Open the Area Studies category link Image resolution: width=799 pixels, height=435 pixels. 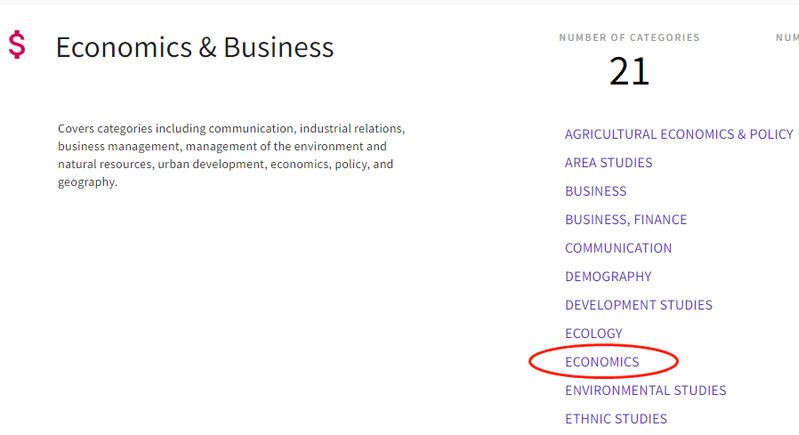pyautogui.click(x=608, y=162)
